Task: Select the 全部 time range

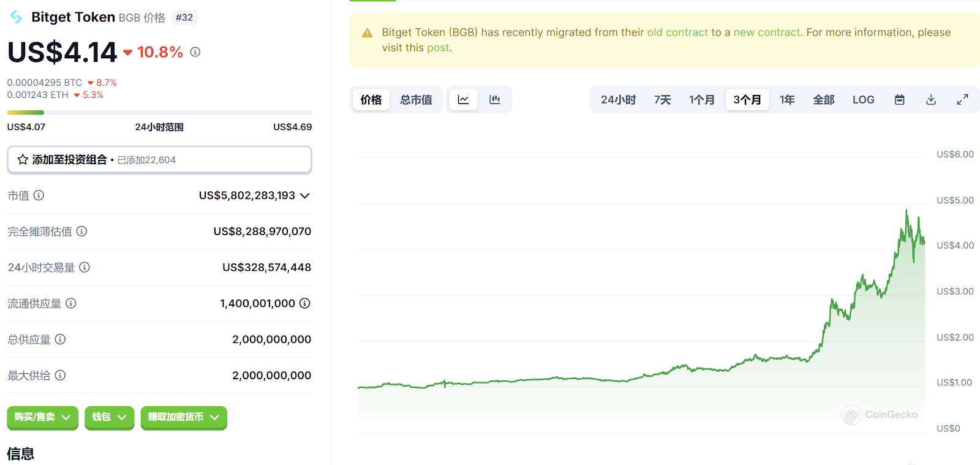Action: coord(824,100)
